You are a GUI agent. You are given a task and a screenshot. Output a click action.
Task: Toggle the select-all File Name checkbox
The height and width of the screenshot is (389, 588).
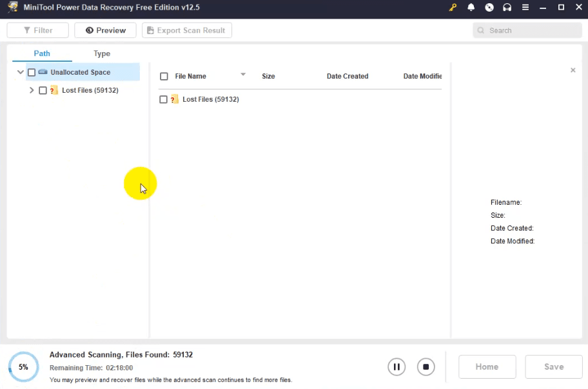pos(164,77)
